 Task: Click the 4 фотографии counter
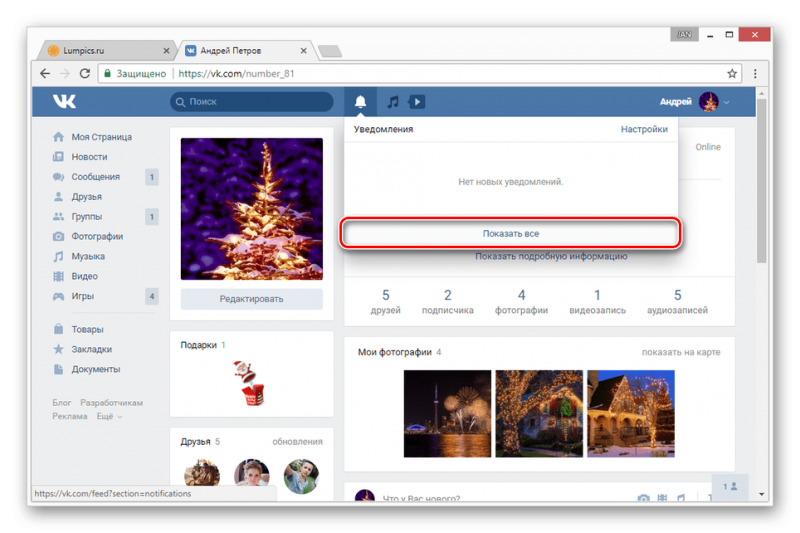[x=521, y=302]
